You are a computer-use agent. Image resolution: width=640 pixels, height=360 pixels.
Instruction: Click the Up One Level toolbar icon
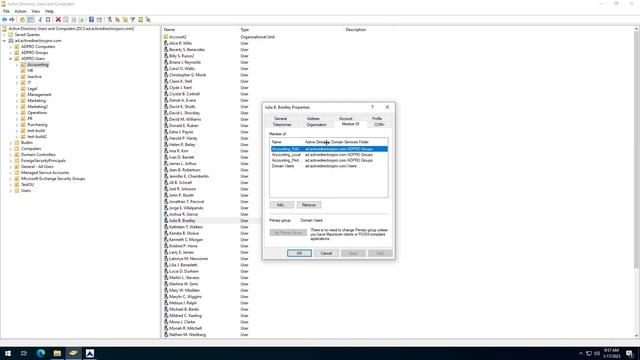[x=22, y=20]
